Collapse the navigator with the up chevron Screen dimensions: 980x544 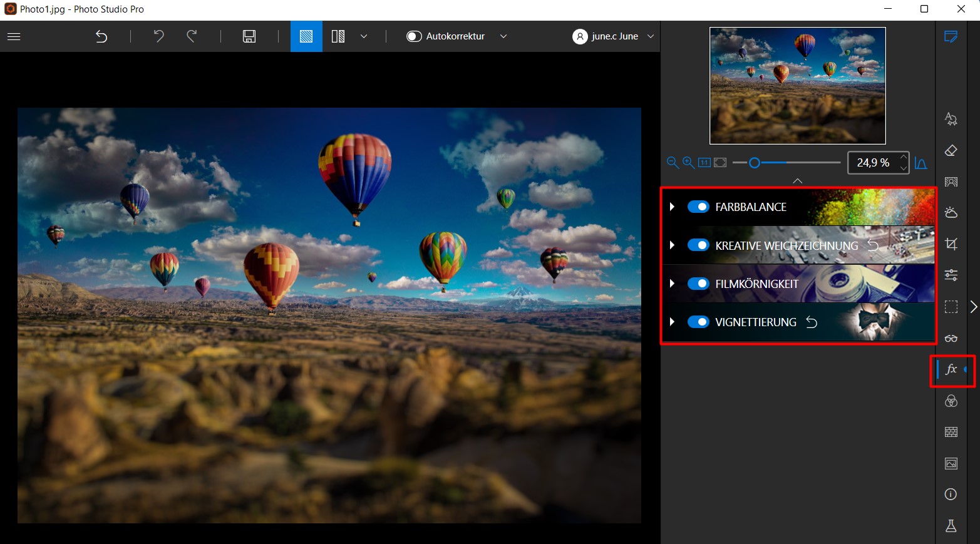797,180
